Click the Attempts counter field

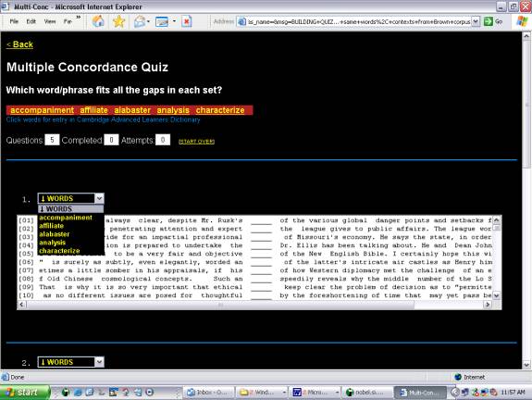[x=163, y=140]
